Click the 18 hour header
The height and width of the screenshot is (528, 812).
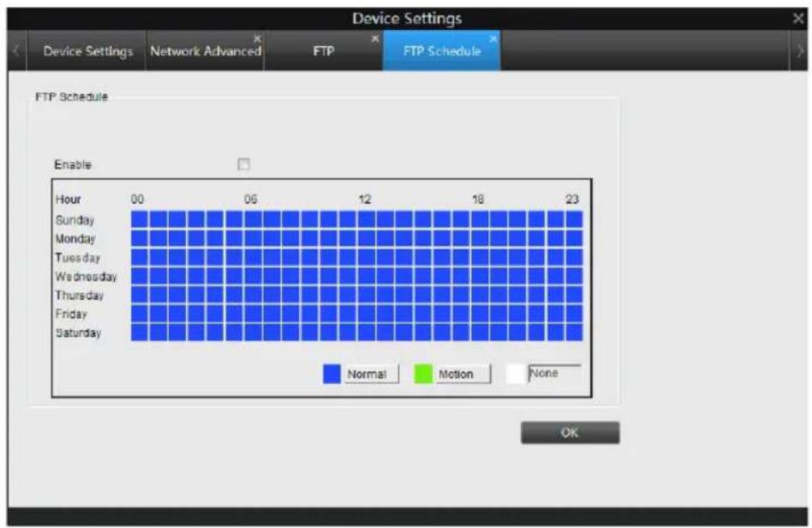point(477,199)
